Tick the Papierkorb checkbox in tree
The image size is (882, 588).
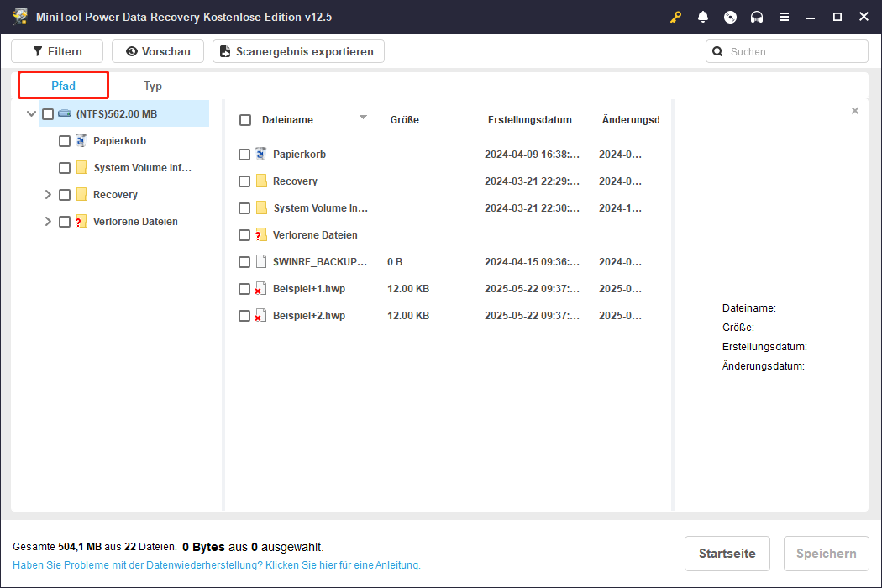(65, 140)
